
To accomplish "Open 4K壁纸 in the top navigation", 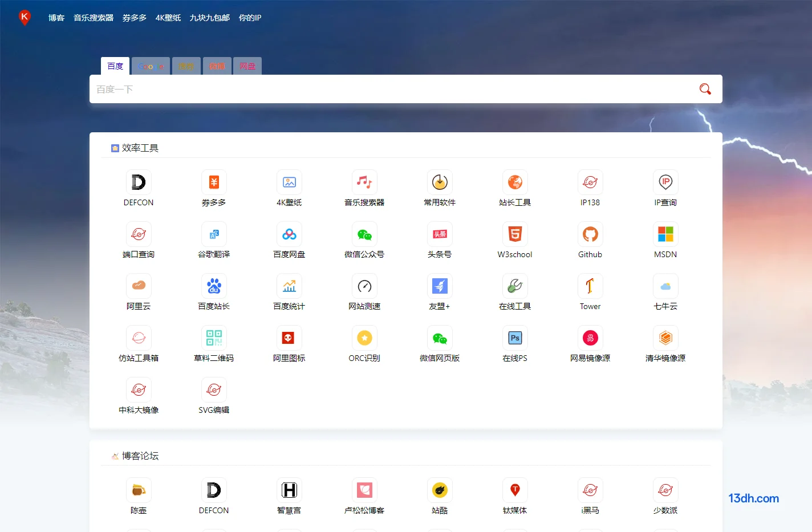I will point(168,18).
